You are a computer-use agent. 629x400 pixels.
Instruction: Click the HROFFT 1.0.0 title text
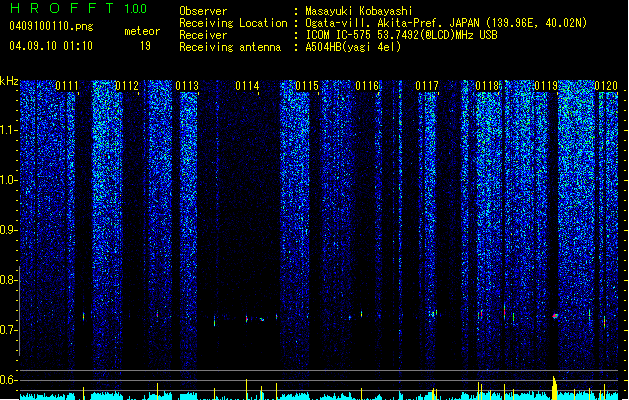pos(78,8)
